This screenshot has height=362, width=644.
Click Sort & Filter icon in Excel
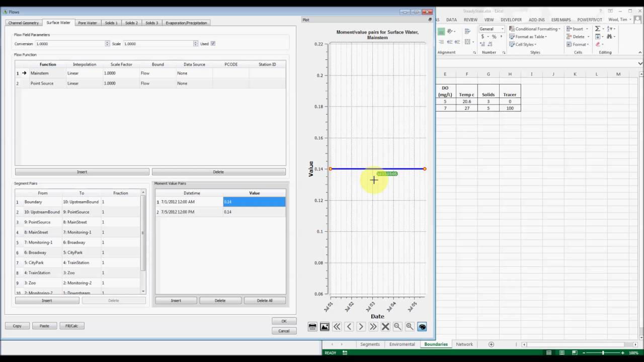pyautogui.click(x=610, y=29)
